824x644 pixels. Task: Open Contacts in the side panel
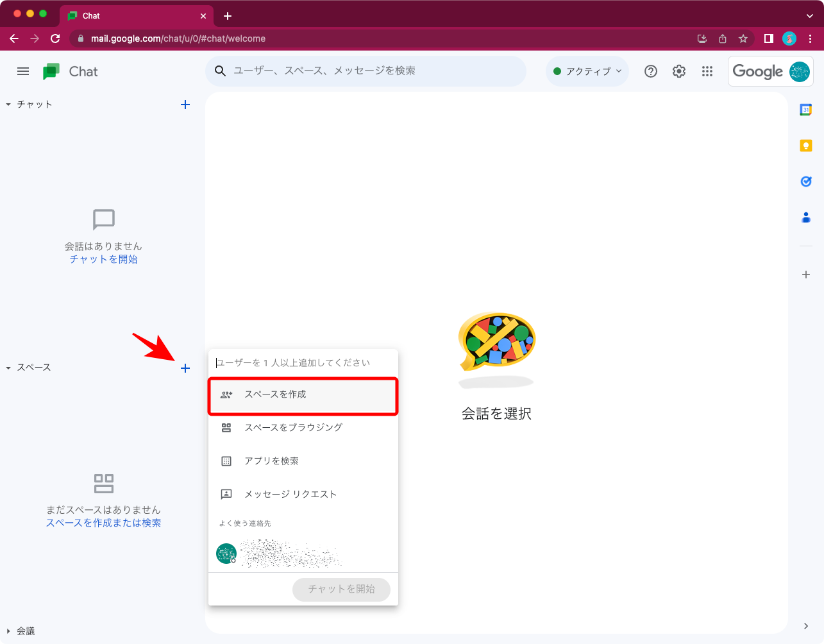pyautogui.click(x=805, y=217)
